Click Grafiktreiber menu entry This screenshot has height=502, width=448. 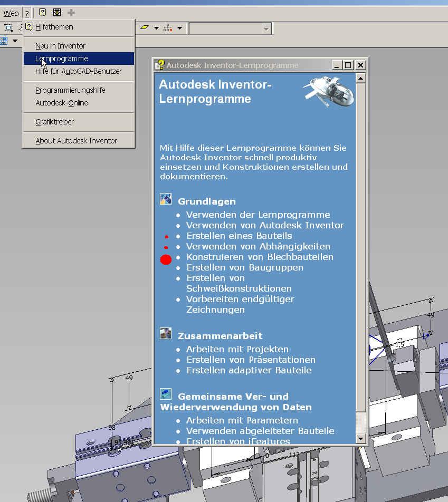[79, 122]
